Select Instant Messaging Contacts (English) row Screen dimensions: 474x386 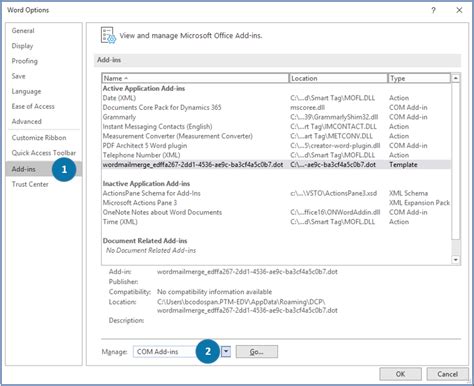(277, 127)
